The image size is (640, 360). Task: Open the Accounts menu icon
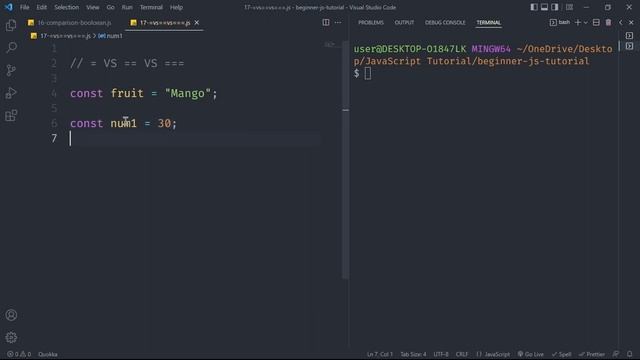(x=11, y=315)
